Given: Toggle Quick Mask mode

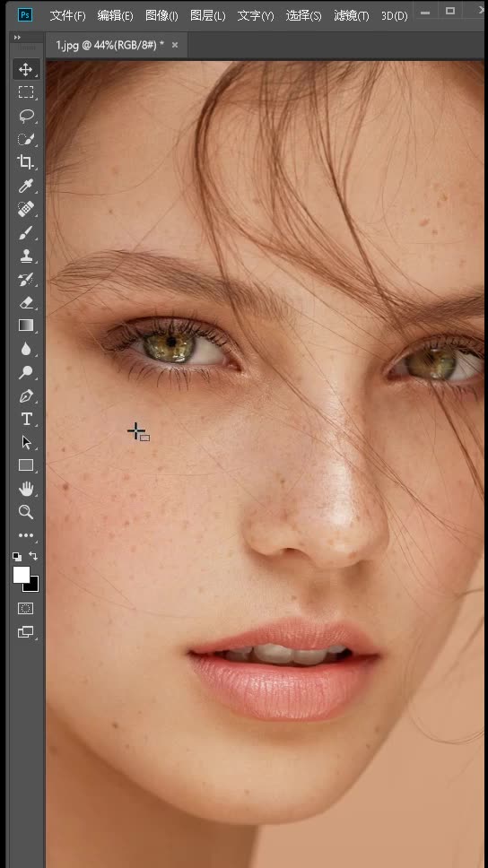Looking at the screenshot, I should coord(25,608).
